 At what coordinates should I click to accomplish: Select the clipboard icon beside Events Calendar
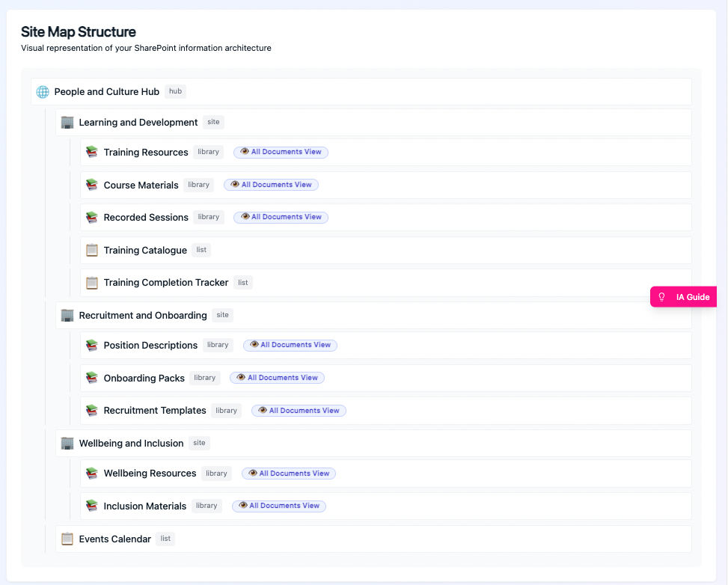point(67,538)
